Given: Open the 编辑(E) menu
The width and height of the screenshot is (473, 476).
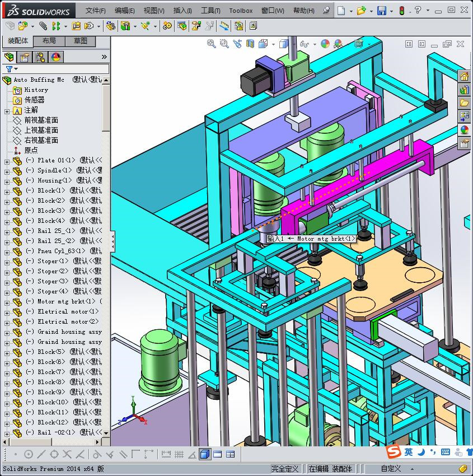Looking at the screenshot, I should point(124,11).
